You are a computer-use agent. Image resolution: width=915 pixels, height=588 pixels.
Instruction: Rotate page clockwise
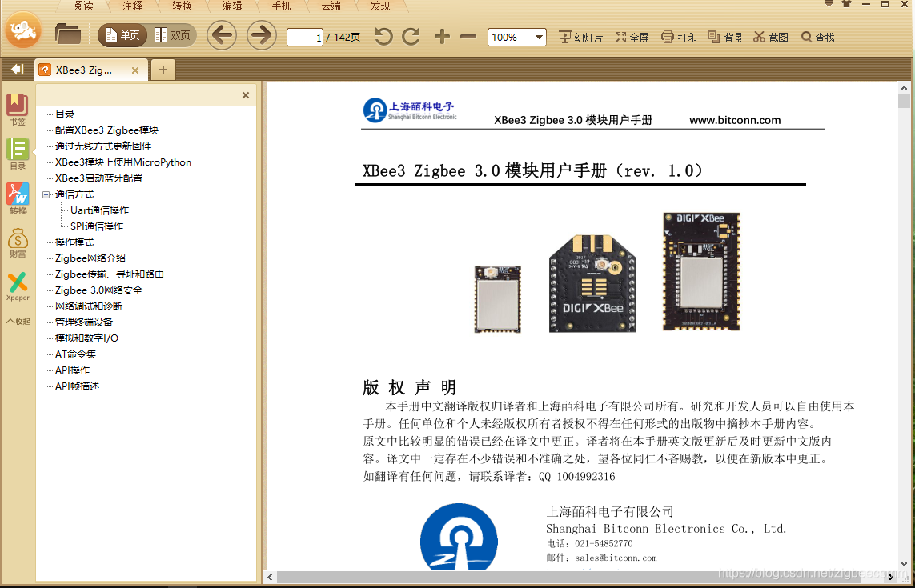(x=411, y=37)
